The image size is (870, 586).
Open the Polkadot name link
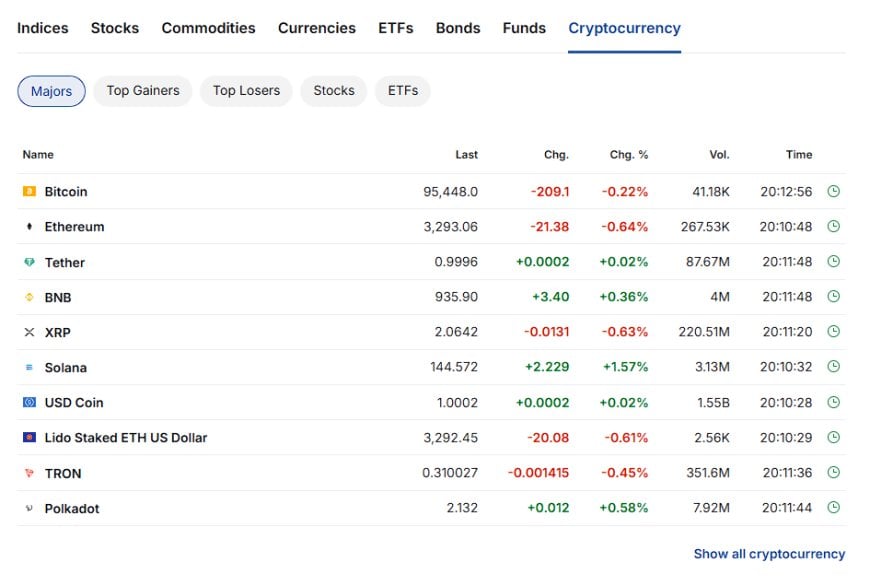72,508
